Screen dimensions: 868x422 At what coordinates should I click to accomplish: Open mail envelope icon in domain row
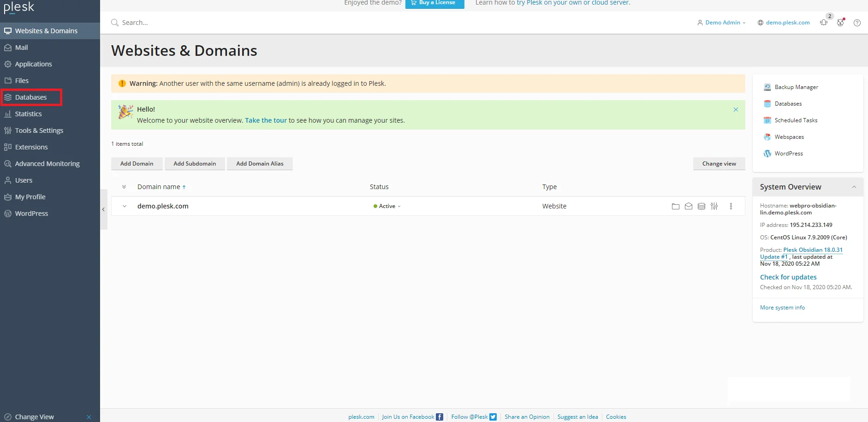688,207
